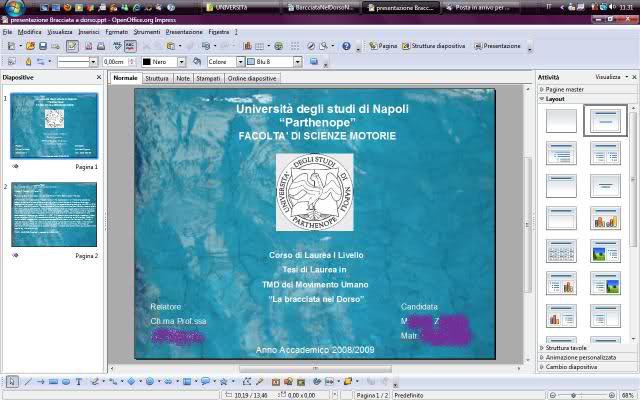Click the black Nero color swatch
This screenshot has width=640, height=400.
(147, 62)
